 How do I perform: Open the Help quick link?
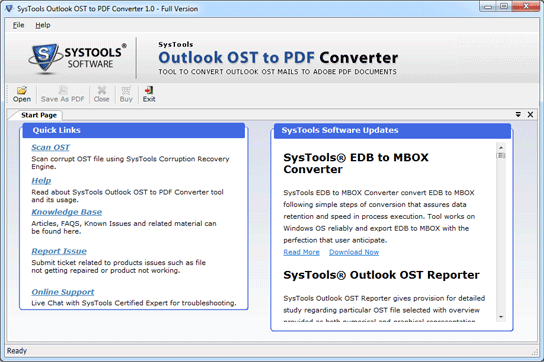click(41, 181)
